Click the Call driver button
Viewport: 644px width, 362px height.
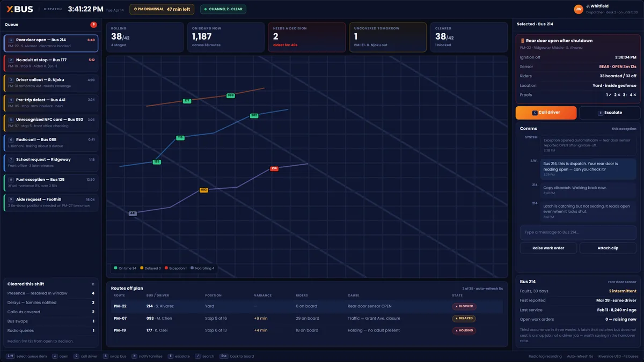(x=546, y=113)
